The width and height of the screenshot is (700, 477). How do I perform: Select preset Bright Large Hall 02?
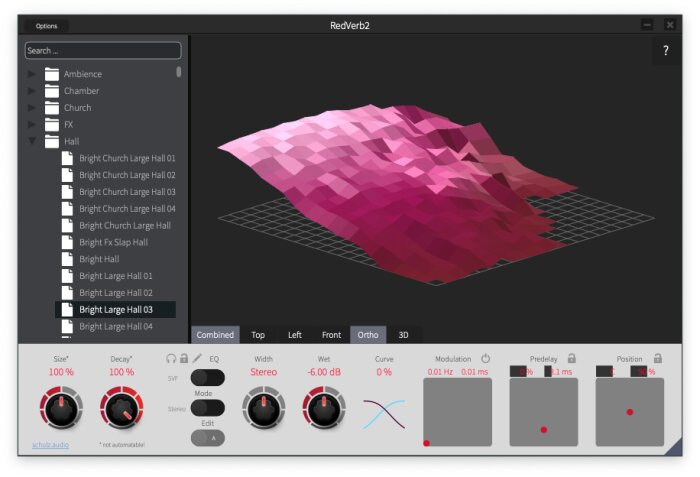pyautogui.click(x=116, y=293)
